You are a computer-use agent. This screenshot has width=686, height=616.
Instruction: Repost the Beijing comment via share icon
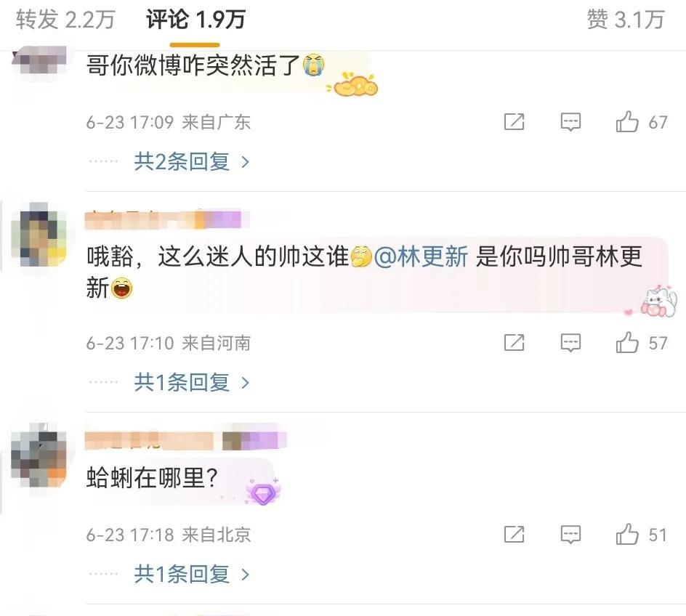[514, 534]
